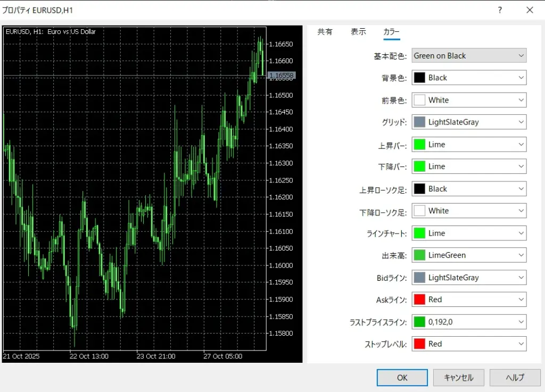Click the キャンセル button
The height and width of the screenshot is (392, 545).
click(458, 378)
